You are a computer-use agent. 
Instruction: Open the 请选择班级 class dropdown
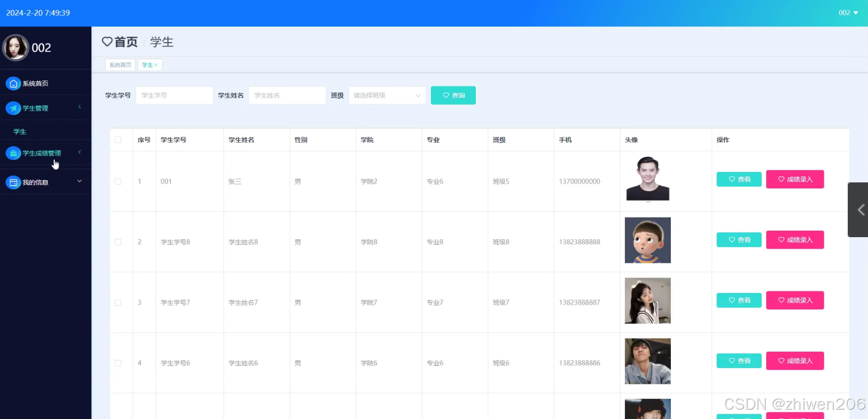387,95
